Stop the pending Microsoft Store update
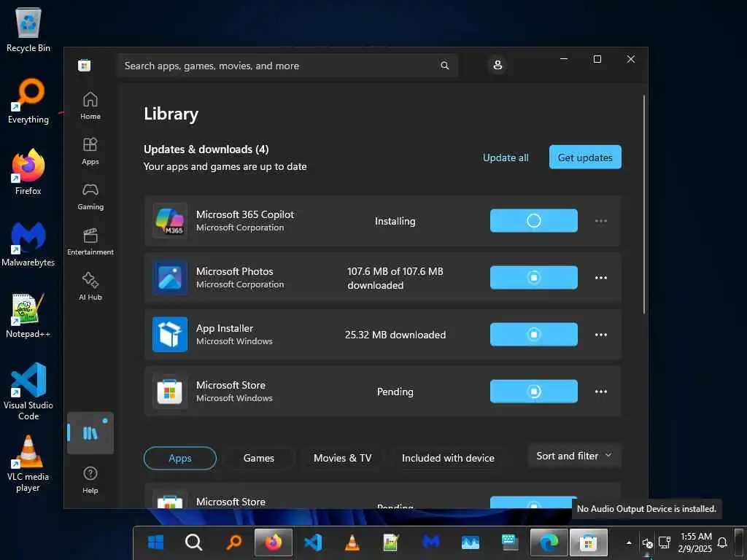This screenshot has width=747, height=560. 533,392
